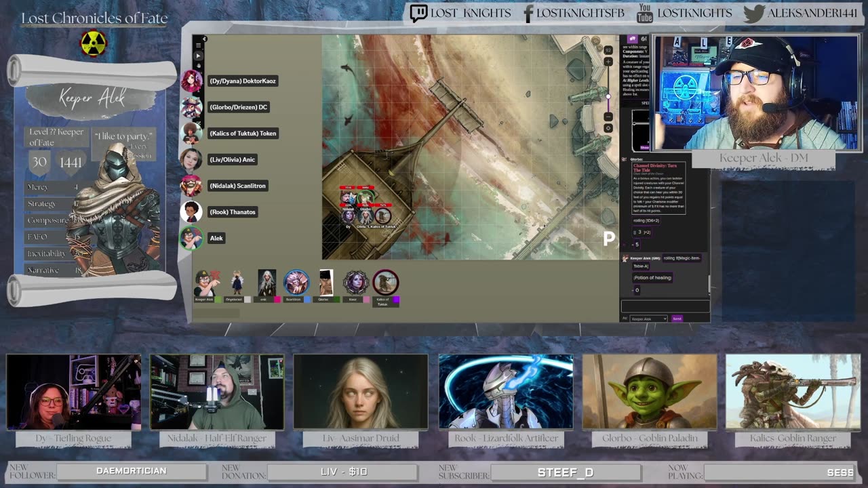Click Keeper Alek's green color swatch
Screen dimensions: 868x488
(x=218, y=300)
